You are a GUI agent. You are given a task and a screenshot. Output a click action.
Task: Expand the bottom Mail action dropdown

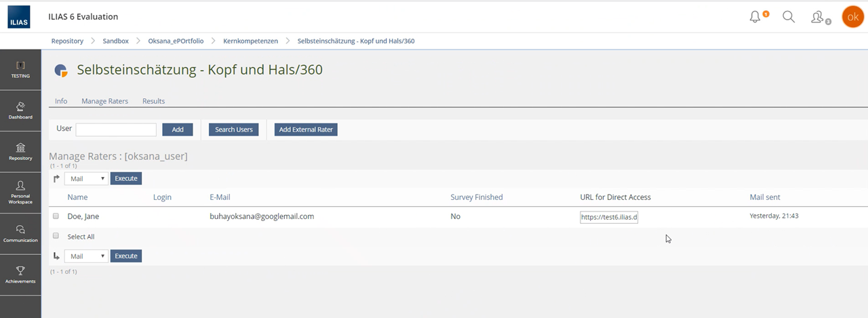(86, 256)
